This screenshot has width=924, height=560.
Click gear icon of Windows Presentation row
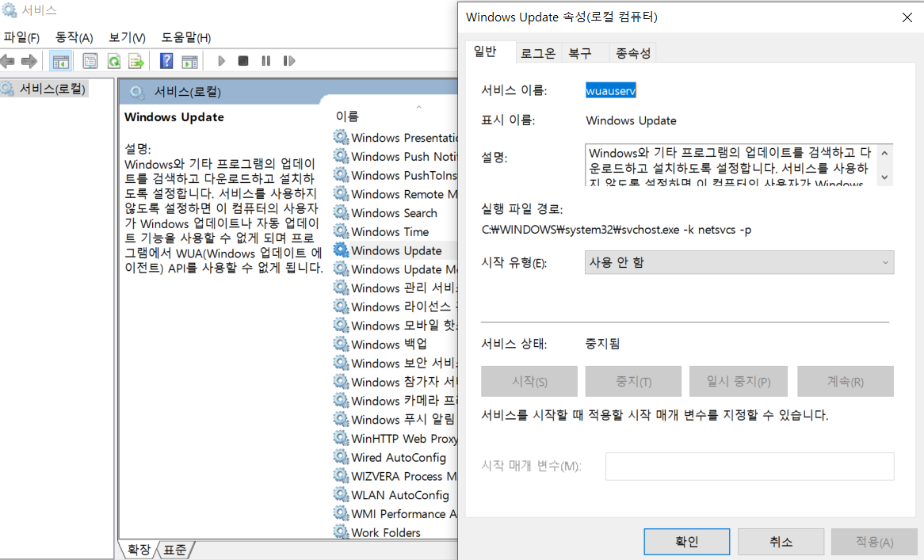pyautogui.click(x=341, y=136)
